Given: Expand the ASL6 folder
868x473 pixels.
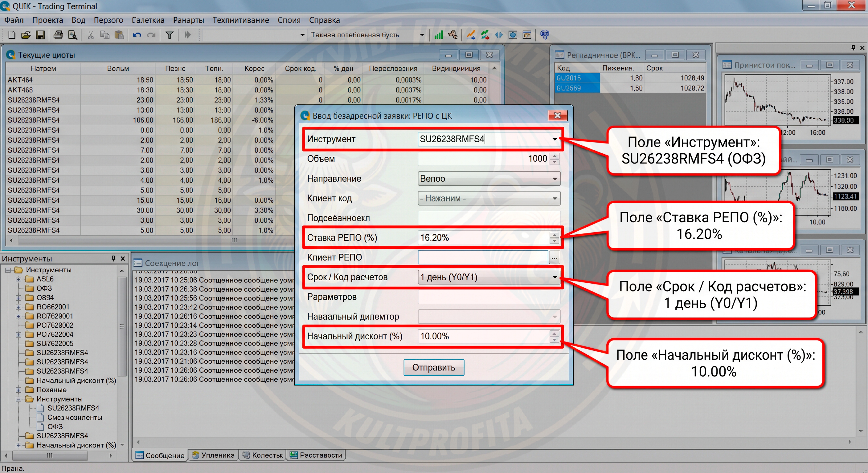Looking at the screenshot, I should pyautogui.click(x=19, y=279).
